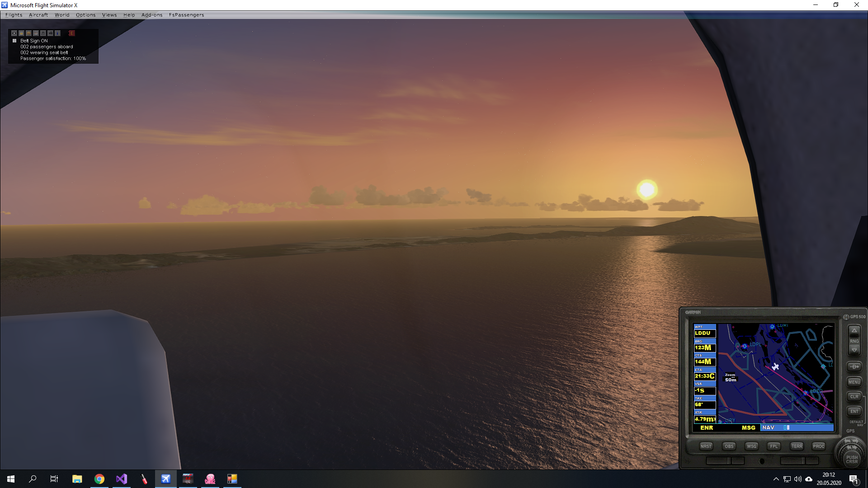Click the red E emergency icon
Screen dimensions: 868x488
[x=72, y=33]
